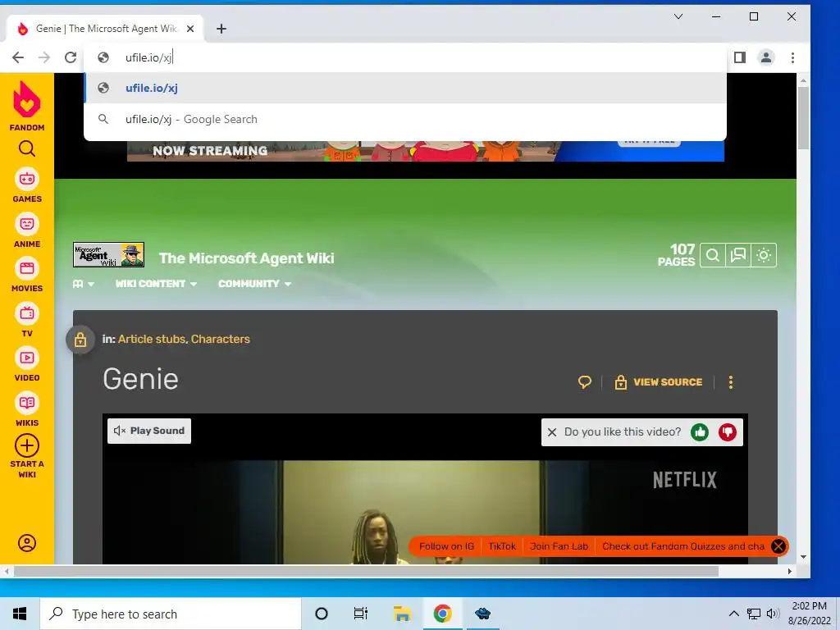Go to the TV section in sidebar
The height and width of the screenshot is (630, 840).
point(27,320)
